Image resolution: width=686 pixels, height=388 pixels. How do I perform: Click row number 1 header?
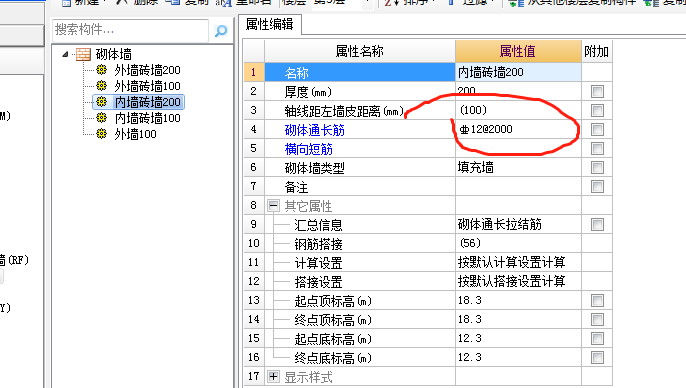click(x=254, y=72)
